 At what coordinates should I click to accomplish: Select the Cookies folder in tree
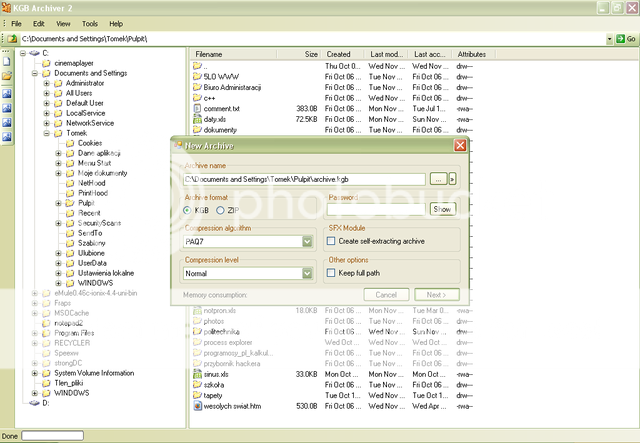tap(90, 143)
